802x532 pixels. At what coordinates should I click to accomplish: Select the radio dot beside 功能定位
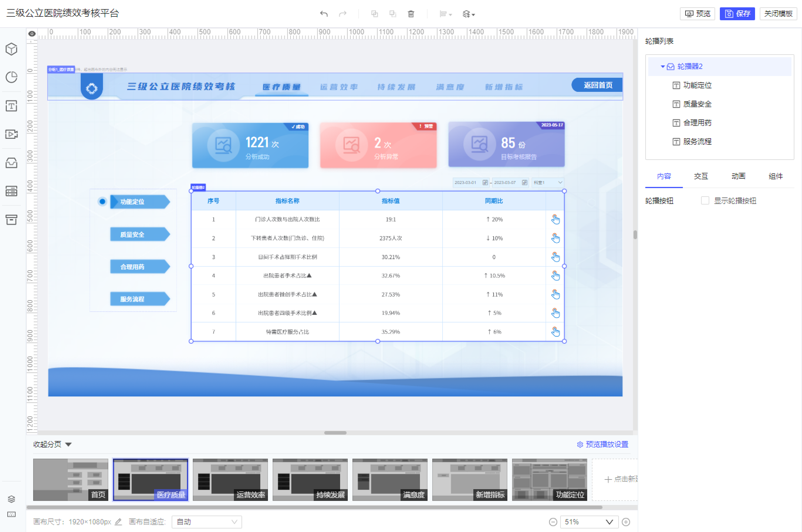tap(102, 202)
